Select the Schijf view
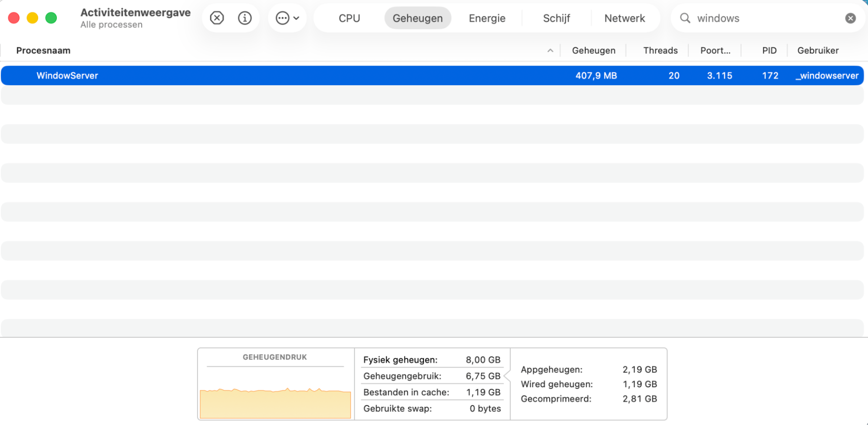868x425 pixels. point(556,18)
